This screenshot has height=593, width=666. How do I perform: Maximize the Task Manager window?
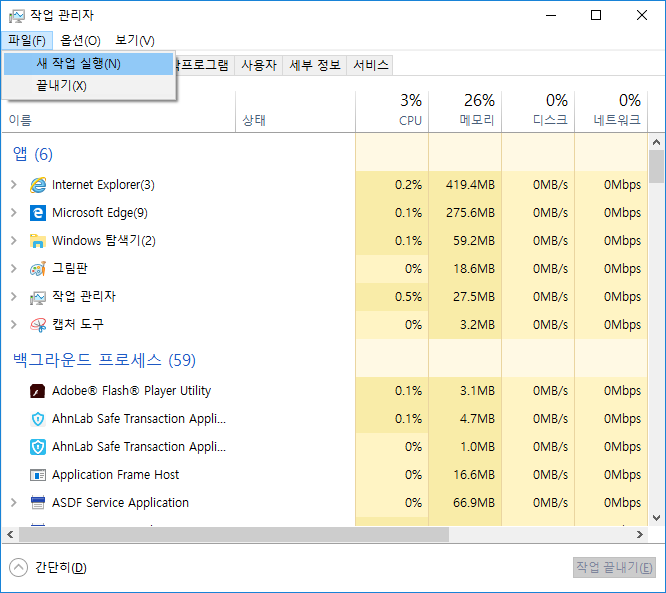click(x=596, y=16)
